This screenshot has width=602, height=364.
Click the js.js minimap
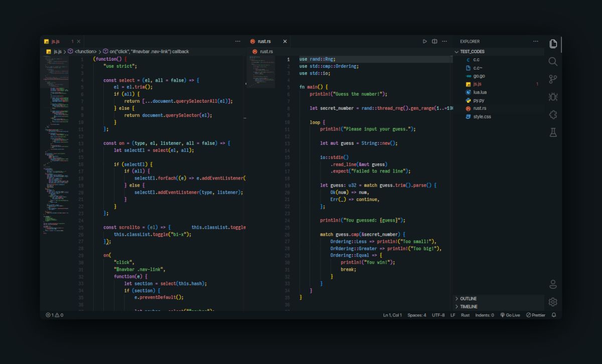pyautogui.click(x=55, y=145)
